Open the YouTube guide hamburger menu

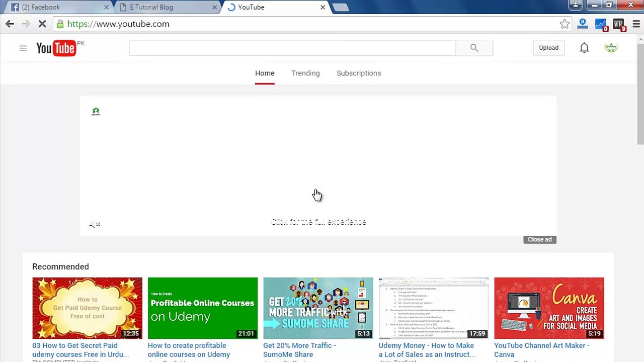point(23,48)
